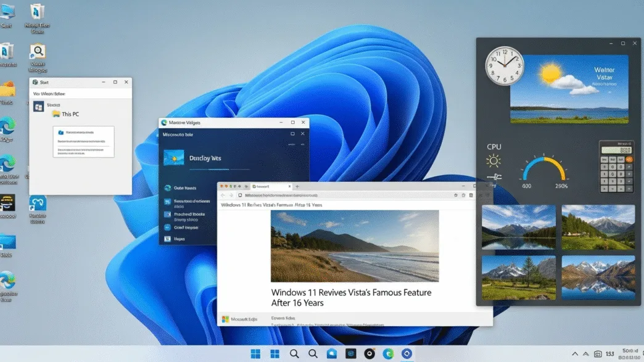644x362 pixels.
Task: Expand hidden icons chevron in the system tray
Action: point(574,353)
